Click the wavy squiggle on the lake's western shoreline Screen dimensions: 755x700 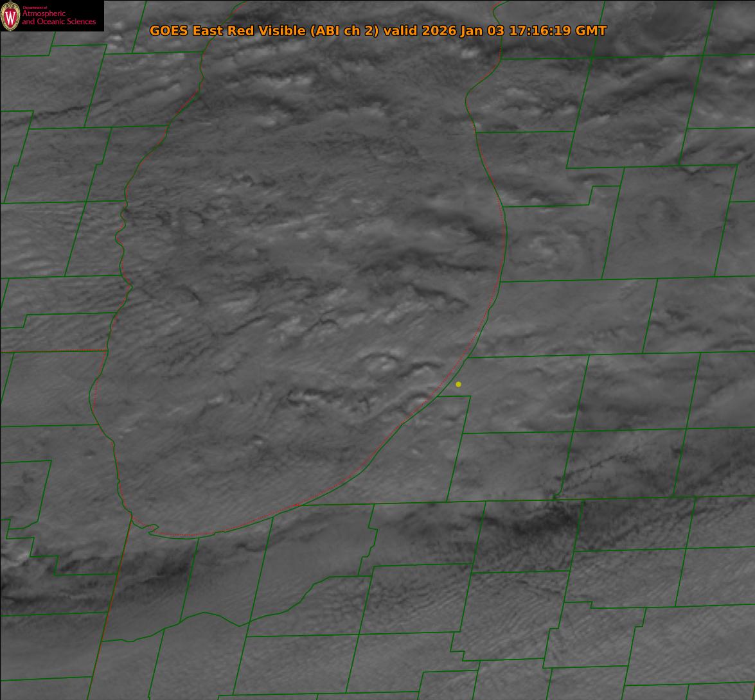pos(121,231)
